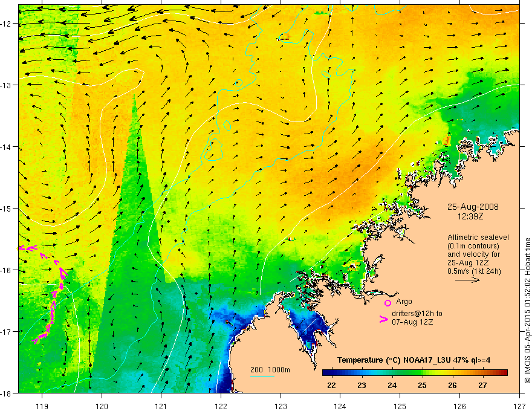Click the latitude axis label '-14'
The image size is (532, 411).
[x=7, y=147]
